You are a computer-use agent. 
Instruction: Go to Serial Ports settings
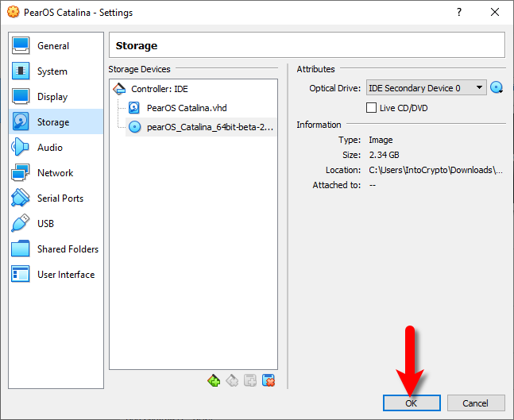tap(56, 198)
